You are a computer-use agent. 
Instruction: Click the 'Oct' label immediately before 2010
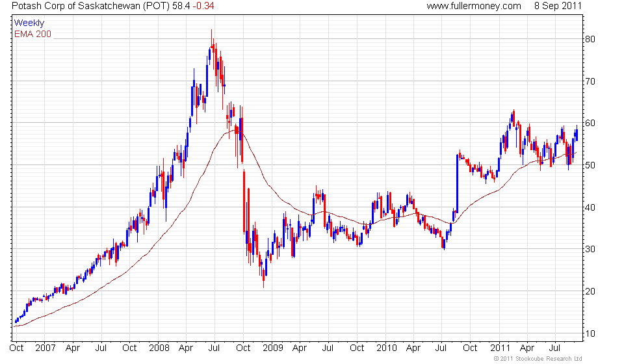[x=357, y=348]
